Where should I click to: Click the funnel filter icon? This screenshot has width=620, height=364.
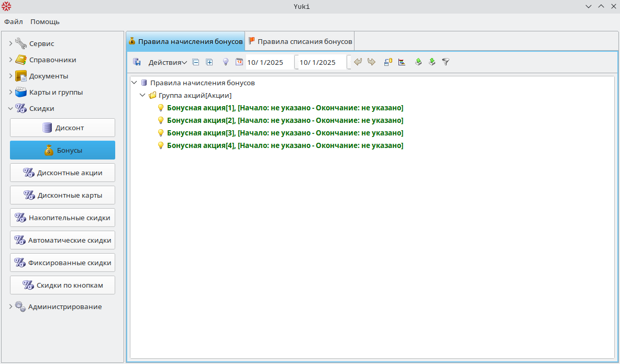pos(446,62)
